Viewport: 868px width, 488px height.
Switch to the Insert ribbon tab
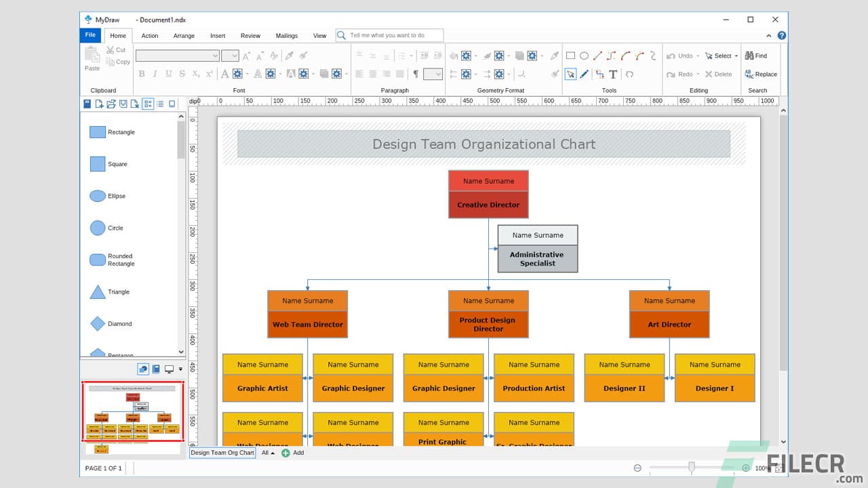pyautogui.click(x=218, y=35)
